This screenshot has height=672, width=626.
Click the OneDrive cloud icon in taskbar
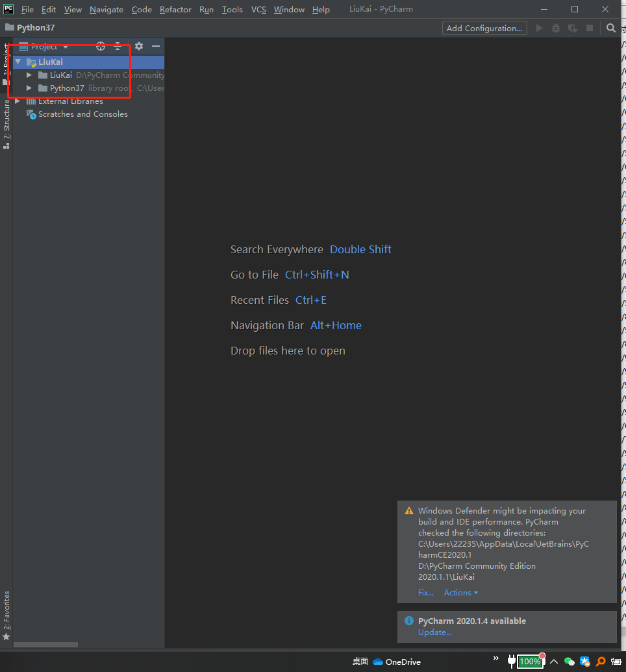click(x=378, y=662)
